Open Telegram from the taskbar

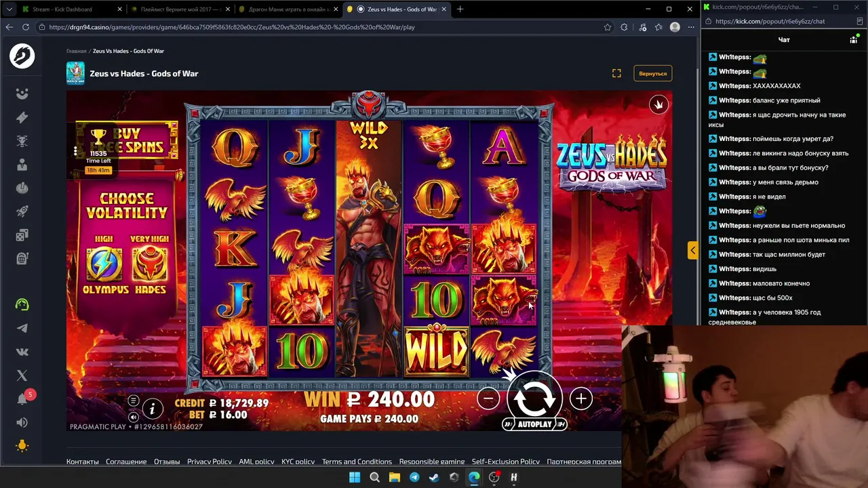[x=414, y=477]
